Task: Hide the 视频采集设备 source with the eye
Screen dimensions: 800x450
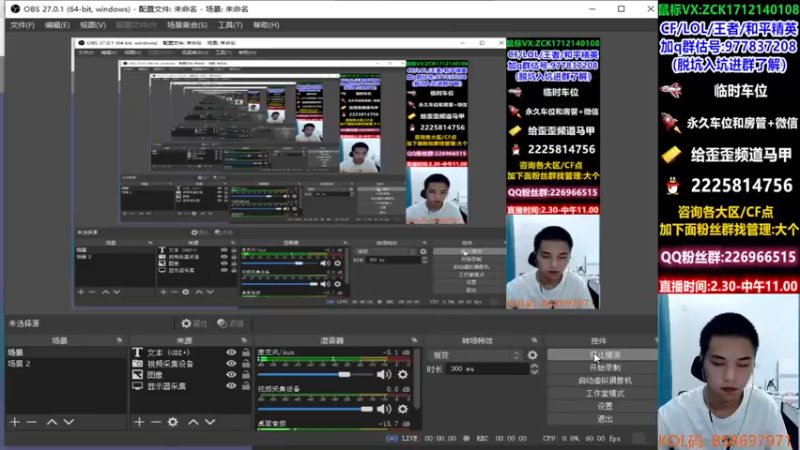Action: click(x=231, y=364)
